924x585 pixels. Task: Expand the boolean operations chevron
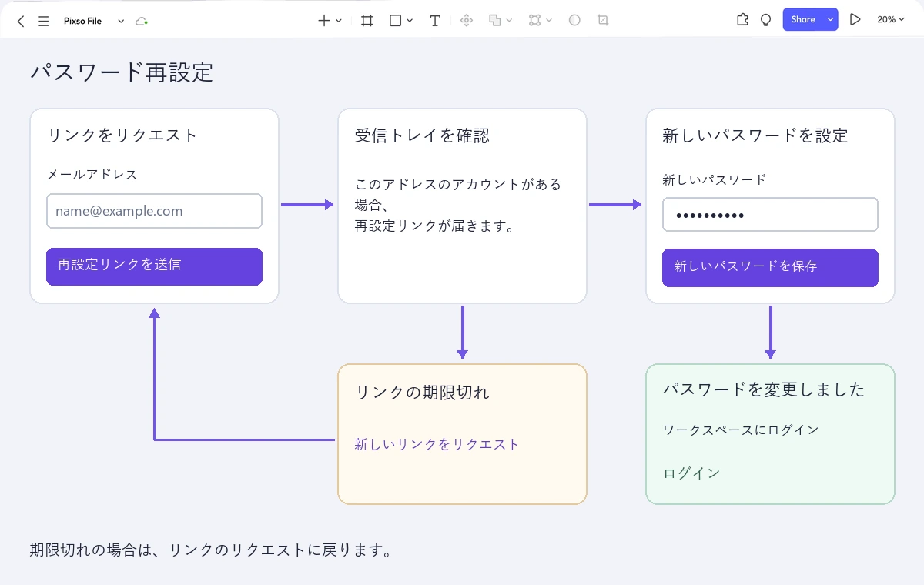click(510, 21)
